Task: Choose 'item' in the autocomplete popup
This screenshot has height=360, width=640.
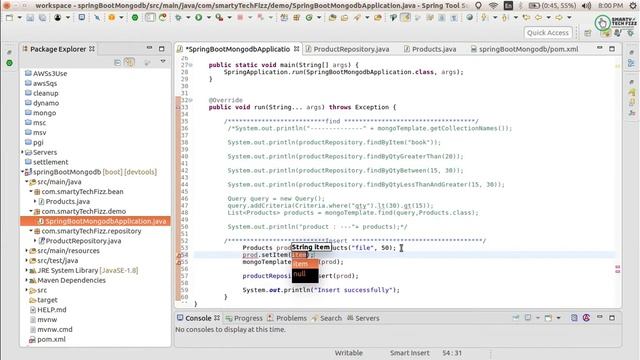Action: click(305, 264)
